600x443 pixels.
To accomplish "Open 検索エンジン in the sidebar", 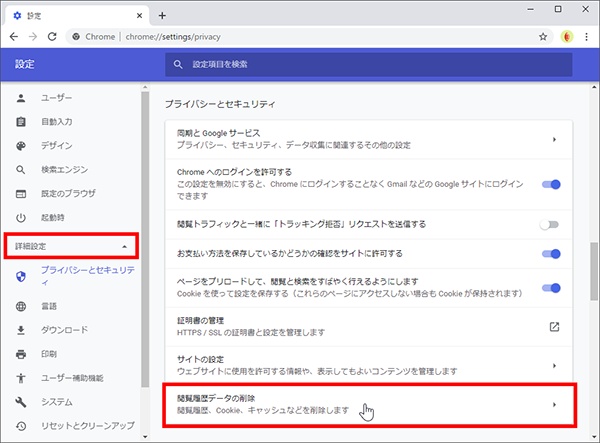I will (65, 169).
